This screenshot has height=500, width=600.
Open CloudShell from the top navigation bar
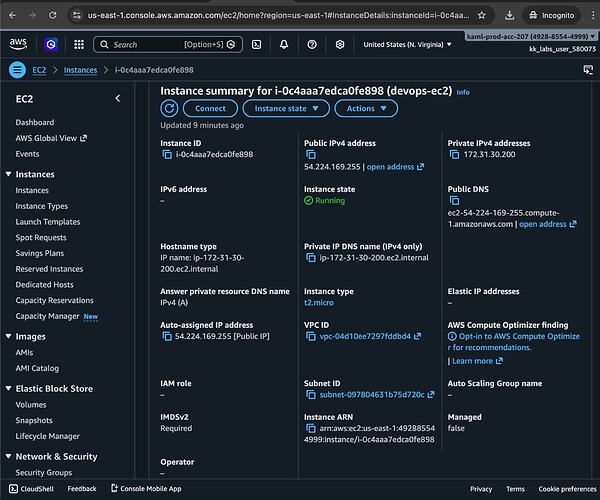tap(257, 45)
